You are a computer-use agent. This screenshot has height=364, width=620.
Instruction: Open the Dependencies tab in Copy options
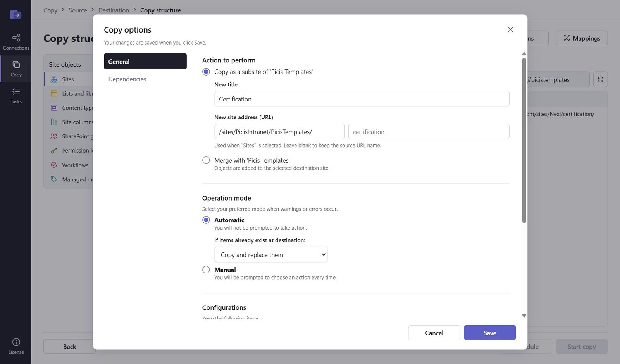145,79
